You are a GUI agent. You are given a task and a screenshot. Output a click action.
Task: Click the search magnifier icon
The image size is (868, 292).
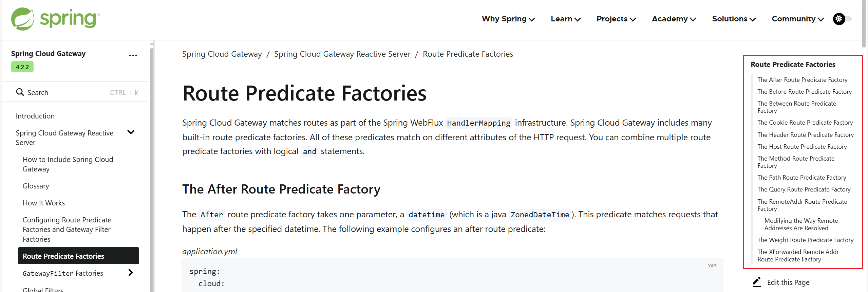(x=20, y=92)
